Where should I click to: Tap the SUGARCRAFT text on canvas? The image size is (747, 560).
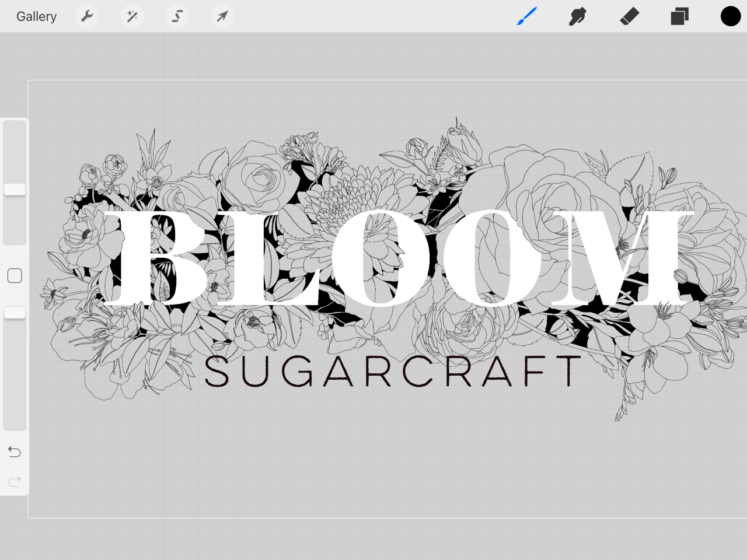point(393,371)
